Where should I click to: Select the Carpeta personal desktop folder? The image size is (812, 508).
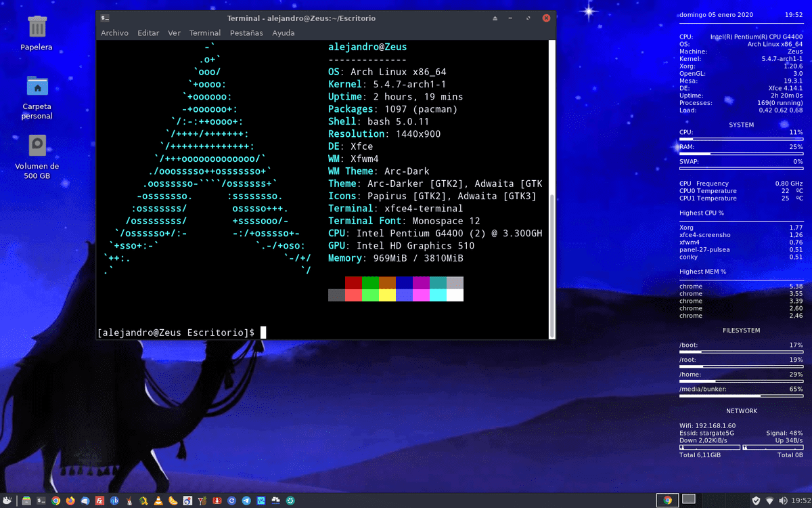click(37, 97)
